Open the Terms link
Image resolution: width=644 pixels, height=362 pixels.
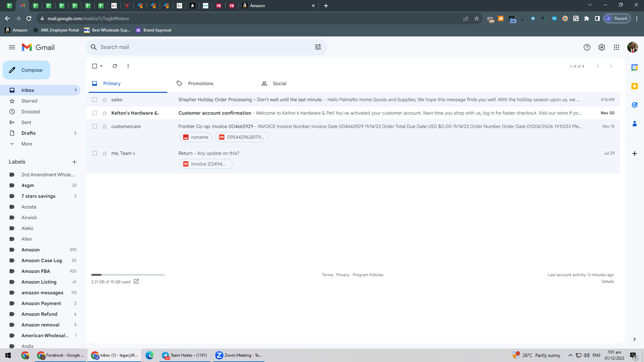coord(327,275)
